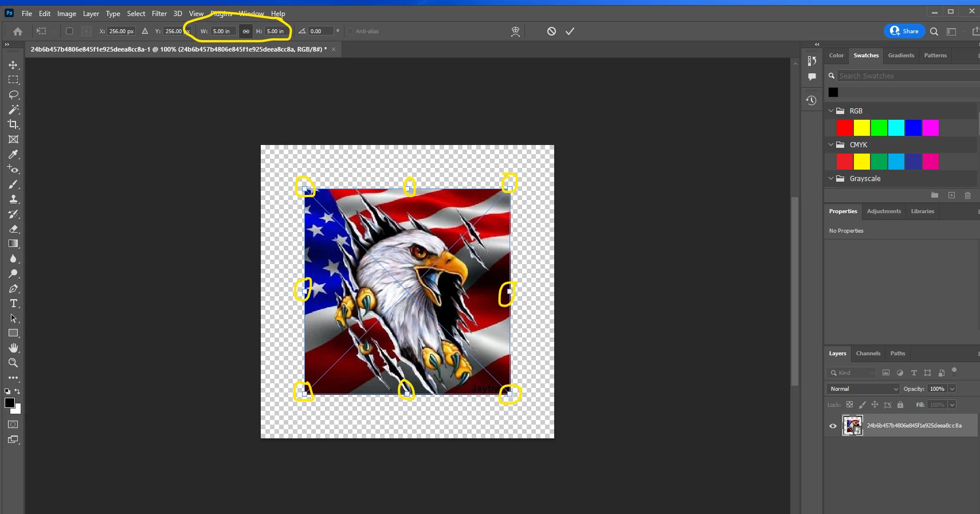Select the Rectangle shape tool

(x=13, y=333)
